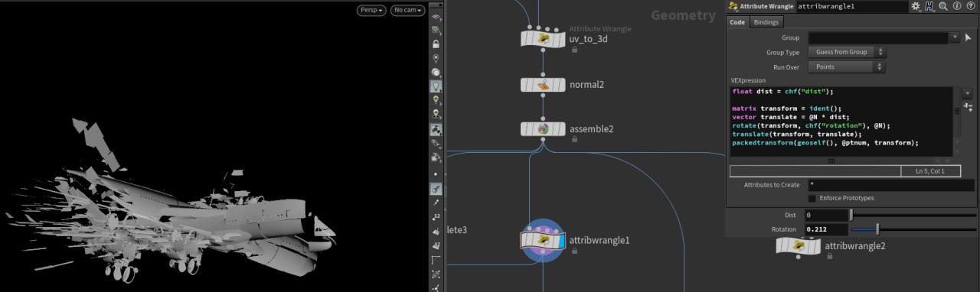980x292 pixels.
Task: Open the Run Over dropdown
Action: click(x=847, y=67)
